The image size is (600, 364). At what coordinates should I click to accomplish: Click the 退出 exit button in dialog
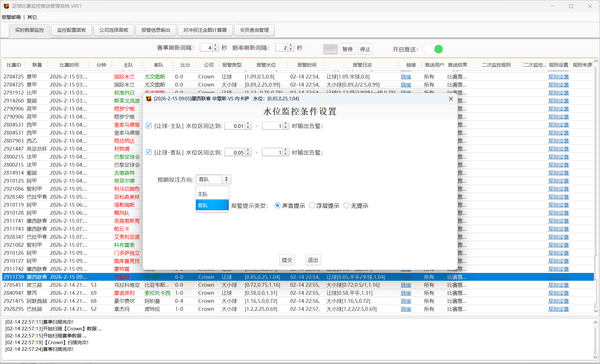[313, 260]
